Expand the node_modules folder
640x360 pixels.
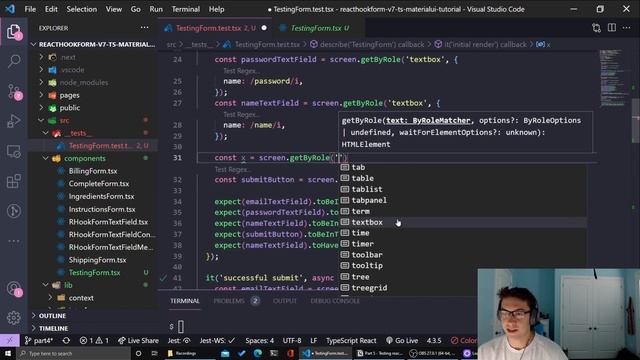92,82
